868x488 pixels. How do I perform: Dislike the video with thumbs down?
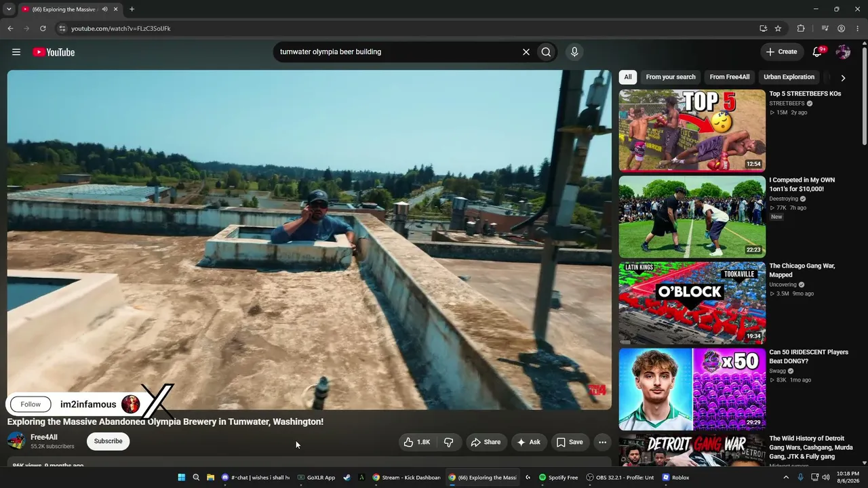pyautogui.click(x=449, y=442)
